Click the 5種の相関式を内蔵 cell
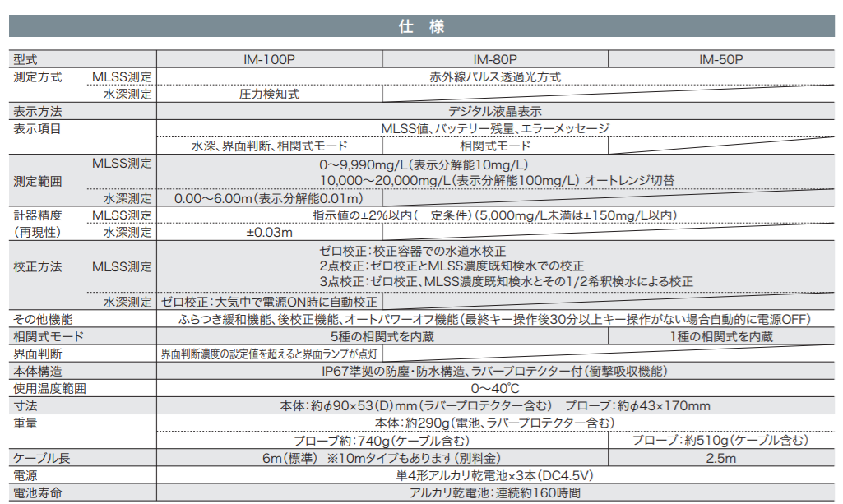Image resolution: width=843 pixels, height=504 pixels. pyautogui.click(x=382, y=336)
